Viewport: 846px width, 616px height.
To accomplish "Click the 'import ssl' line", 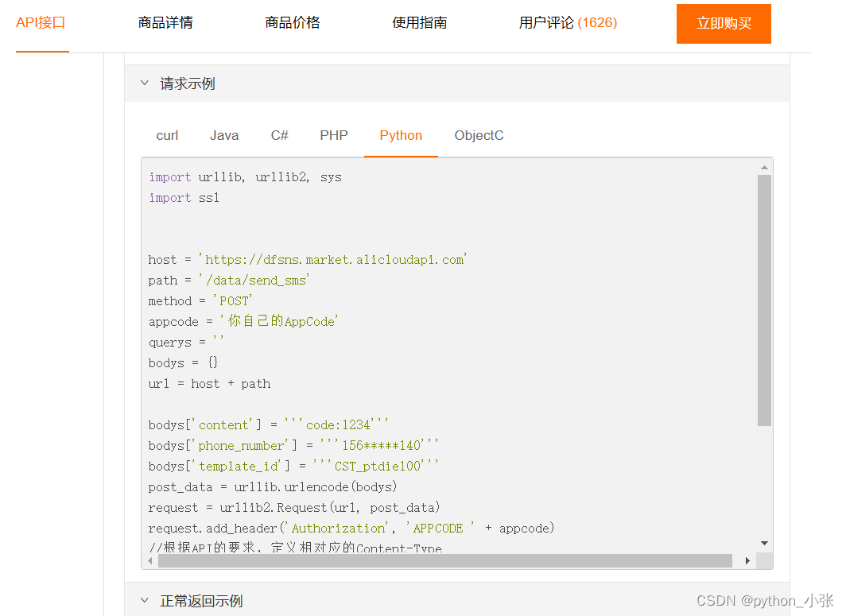I will coord(184,198).
